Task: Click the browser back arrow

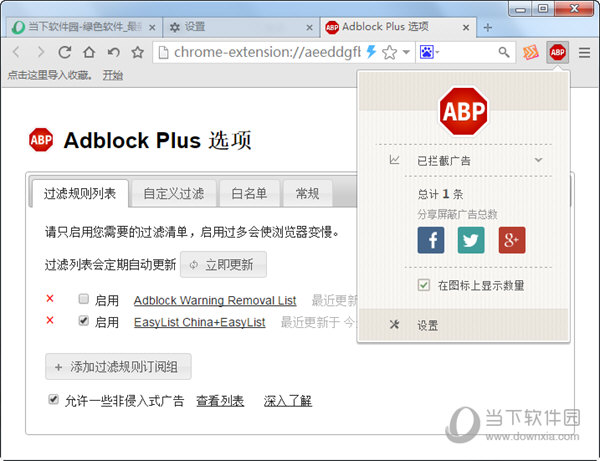Action: [x=16, y=52]
